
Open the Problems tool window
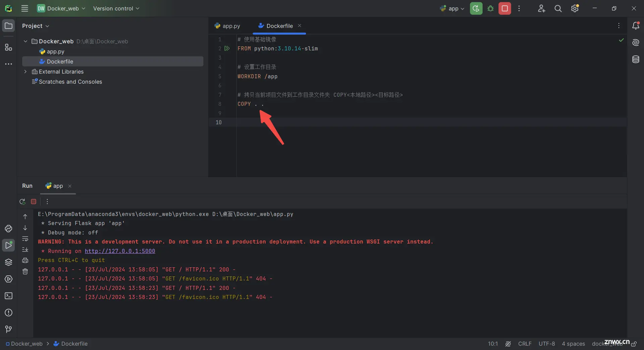click(8, 312)
